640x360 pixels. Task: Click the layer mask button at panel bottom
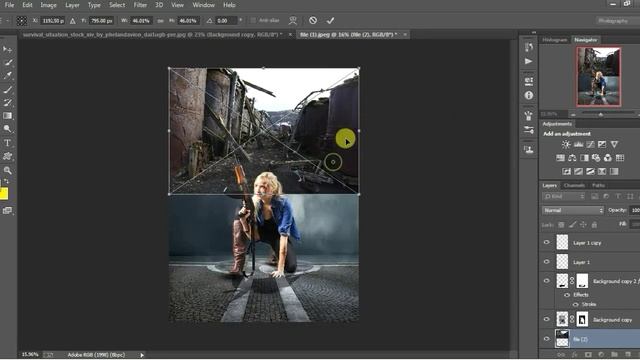click(588, 355)
